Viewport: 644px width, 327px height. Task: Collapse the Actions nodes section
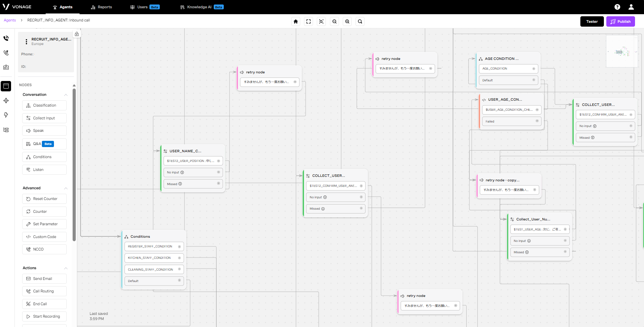66,268
